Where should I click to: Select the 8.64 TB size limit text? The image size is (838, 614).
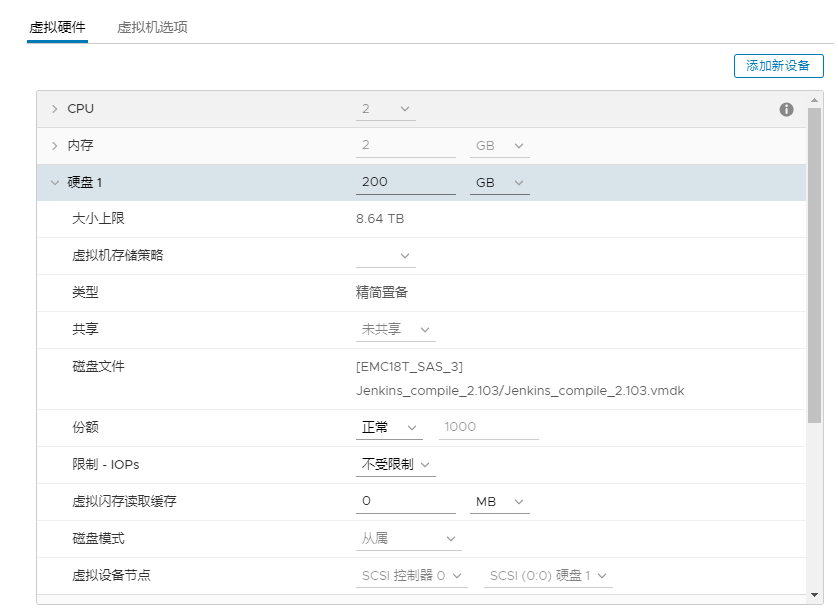[380, 219]
